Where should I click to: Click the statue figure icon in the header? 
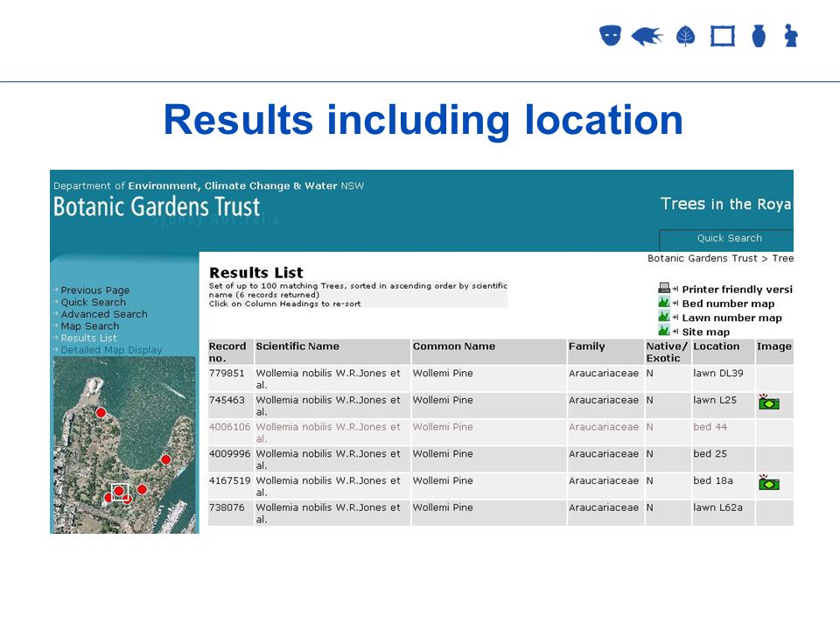pyautogui.click(x=791, y=36)
